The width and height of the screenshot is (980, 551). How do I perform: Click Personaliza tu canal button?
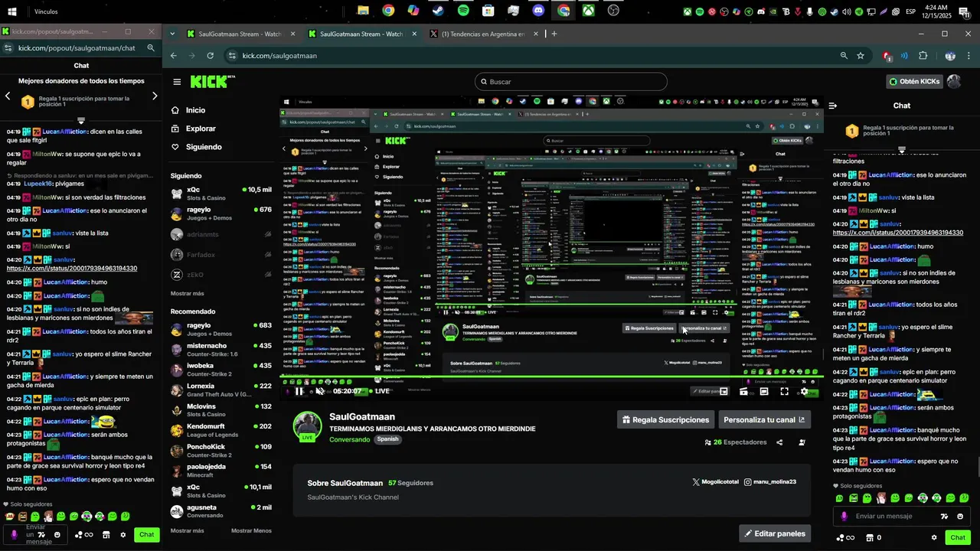pos(764,419)
